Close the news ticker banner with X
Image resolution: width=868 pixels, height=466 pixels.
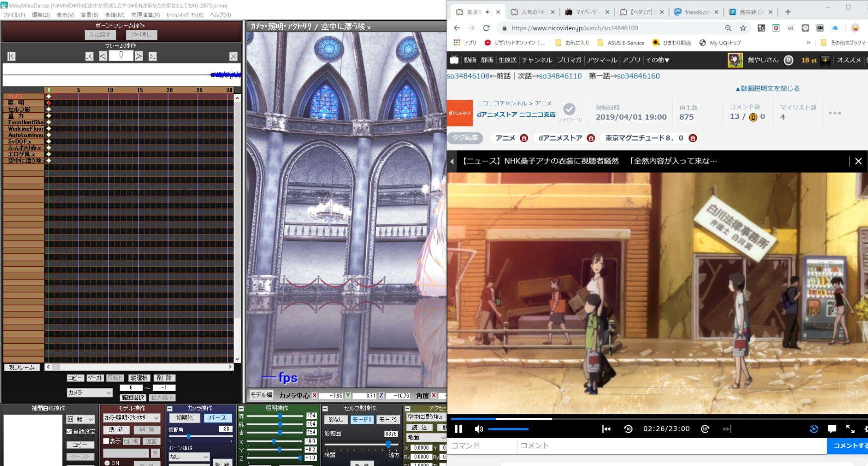[x=858, y=161]
